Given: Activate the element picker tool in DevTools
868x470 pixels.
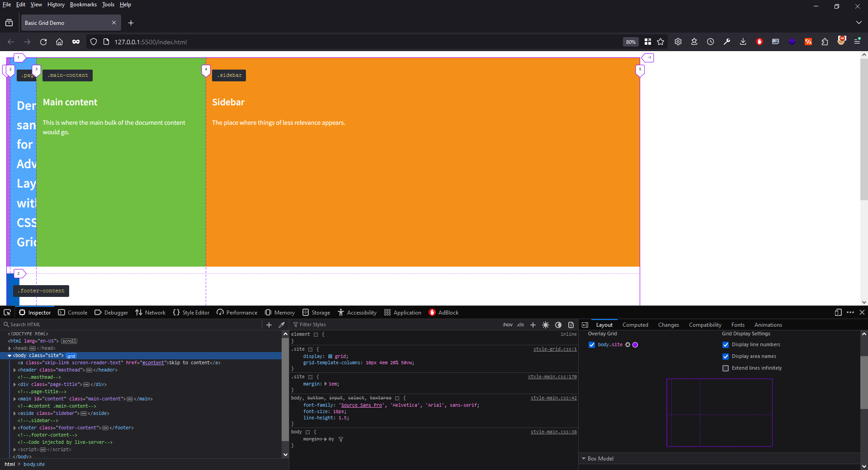Looking at the screenshot, I should click(7, 312).
